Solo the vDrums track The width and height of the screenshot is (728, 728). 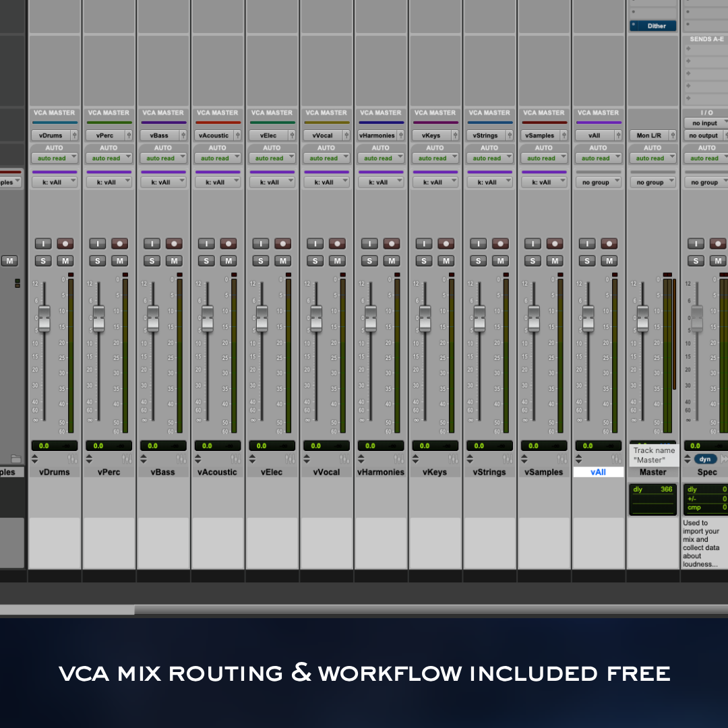43,261
